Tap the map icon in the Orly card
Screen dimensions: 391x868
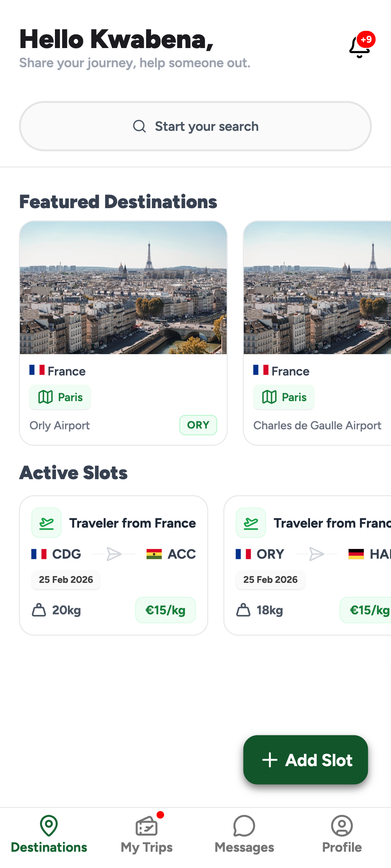pyautogui.click(x=46, y=397)
